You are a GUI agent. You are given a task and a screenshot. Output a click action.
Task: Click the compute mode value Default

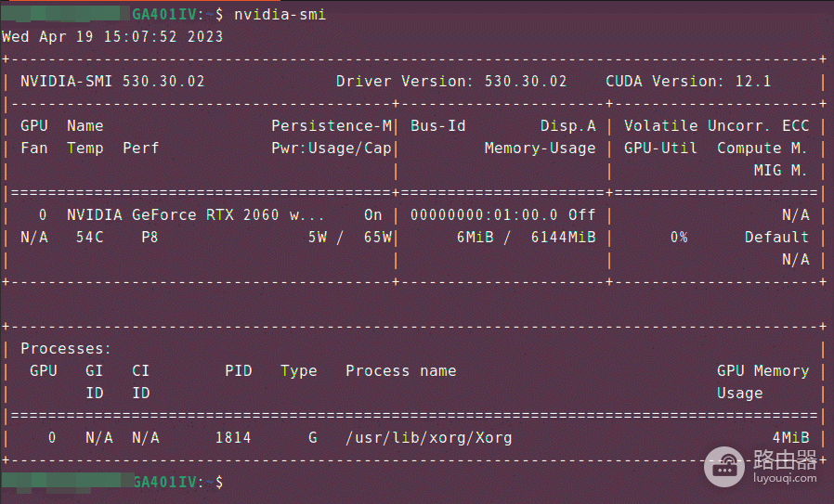[x=776, y=238]
